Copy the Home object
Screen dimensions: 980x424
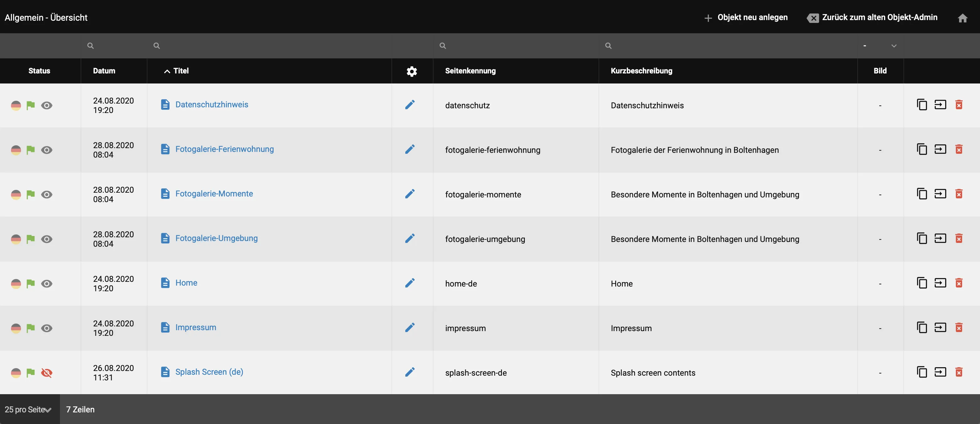[x=922, y=283]
